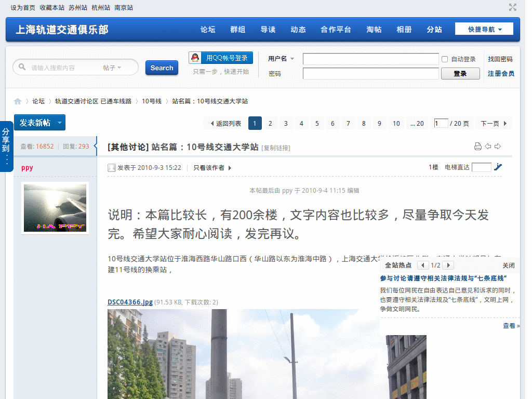Click 查看 » link in hot topic popup

(x=511, y=326)
